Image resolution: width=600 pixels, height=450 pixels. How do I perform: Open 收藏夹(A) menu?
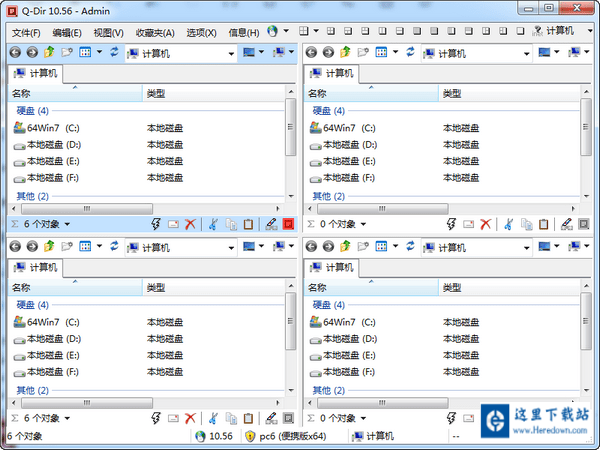(x=155, y=33)
